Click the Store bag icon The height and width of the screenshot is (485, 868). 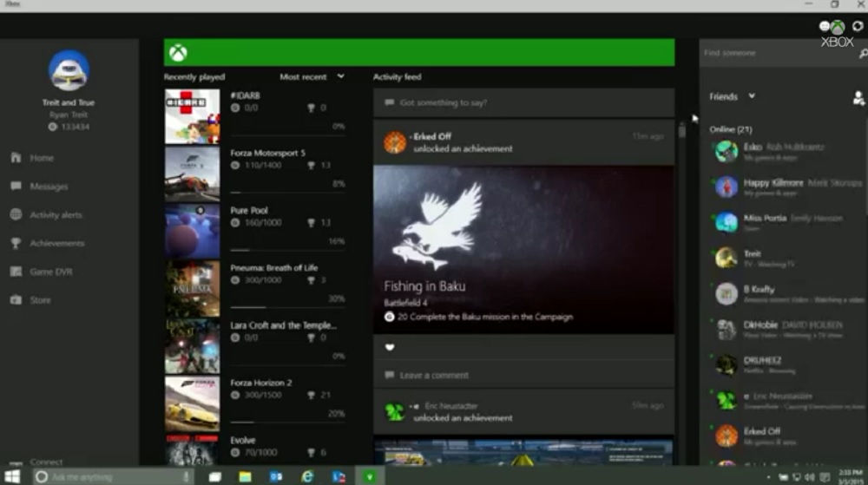pos(16,299)
